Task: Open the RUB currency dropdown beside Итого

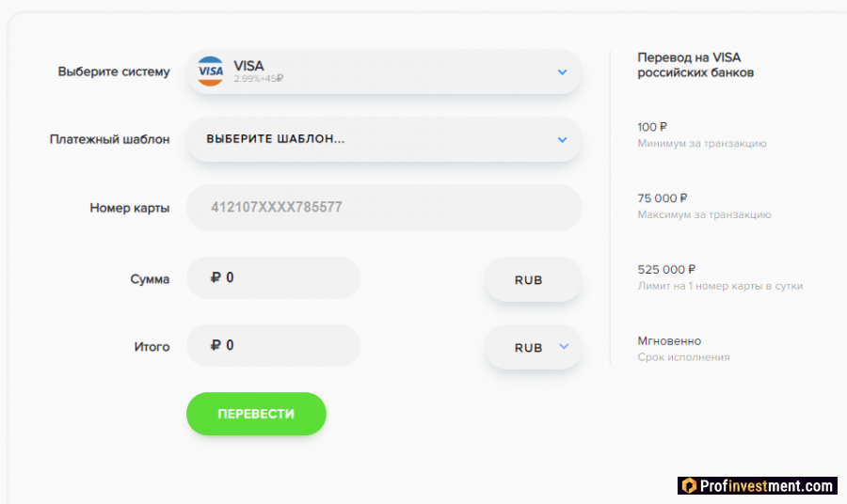Action: [x=564, y=347]
